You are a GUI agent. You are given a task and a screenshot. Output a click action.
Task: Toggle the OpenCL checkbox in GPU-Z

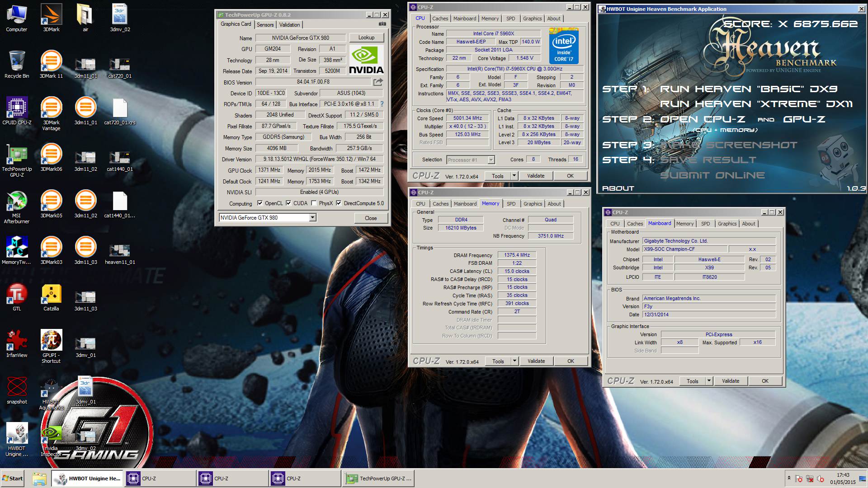point(260,203)
